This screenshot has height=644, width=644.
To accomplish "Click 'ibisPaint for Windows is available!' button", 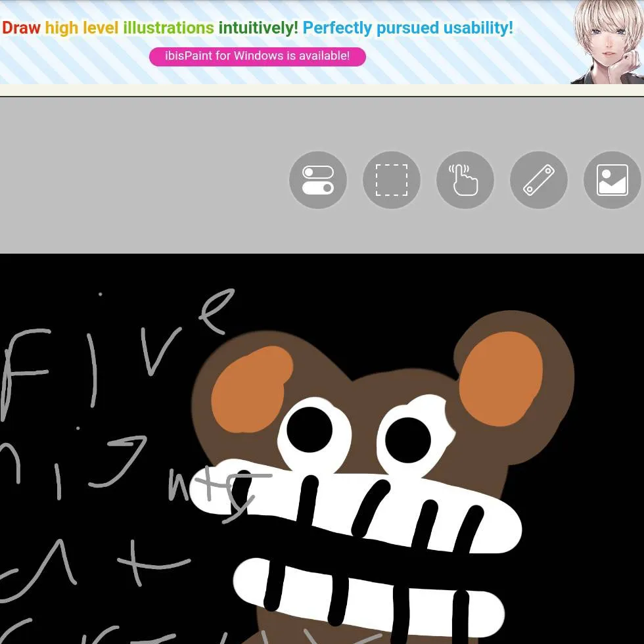I will [257, 57].
